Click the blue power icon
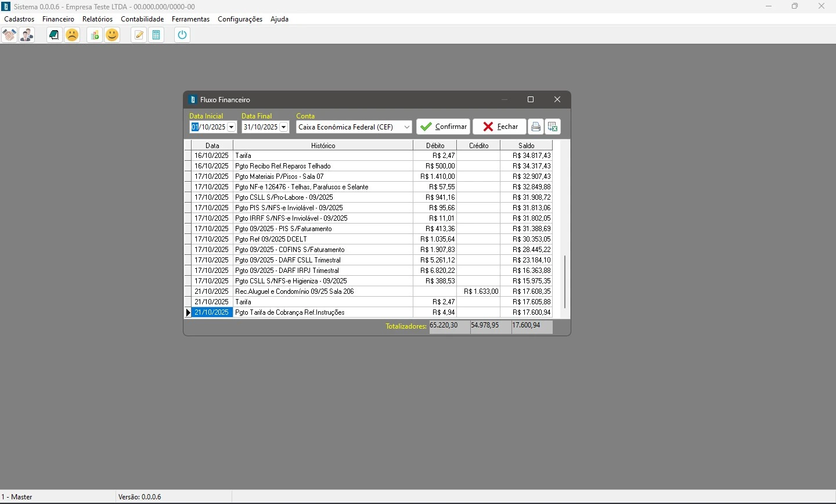 182,35
